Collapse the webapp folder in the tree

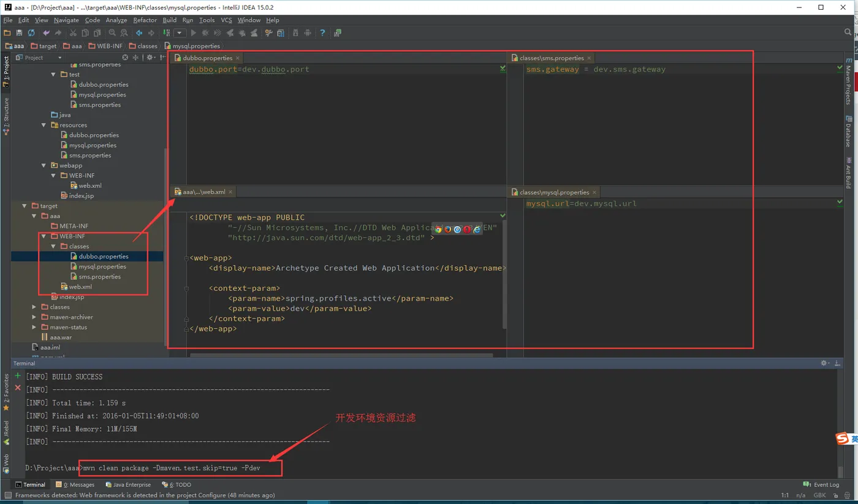44,165
